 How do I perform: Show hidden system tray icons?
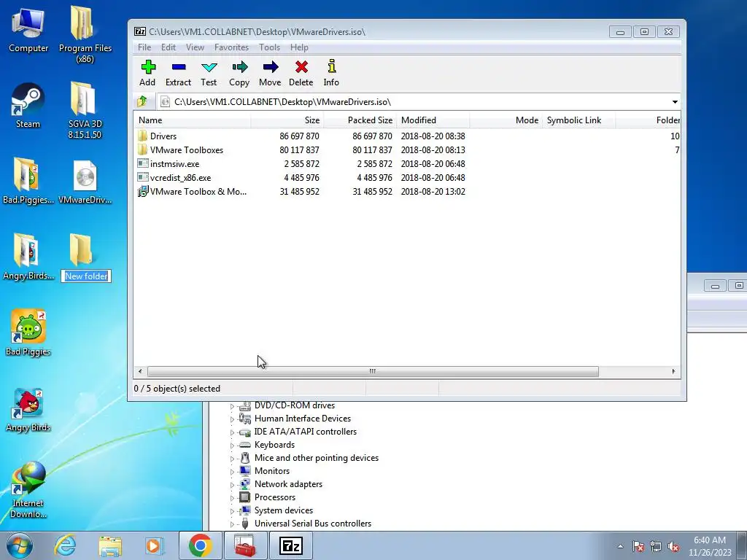(x=620, y=546)
